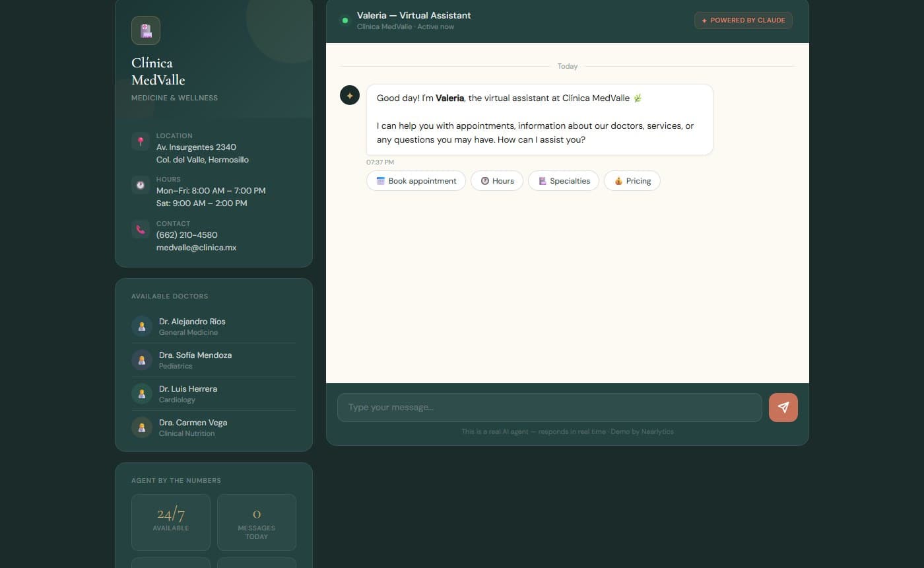Click the Available Doctors section heading
Image resolution: width=924 pixels, height=568 pixels.
170,297
